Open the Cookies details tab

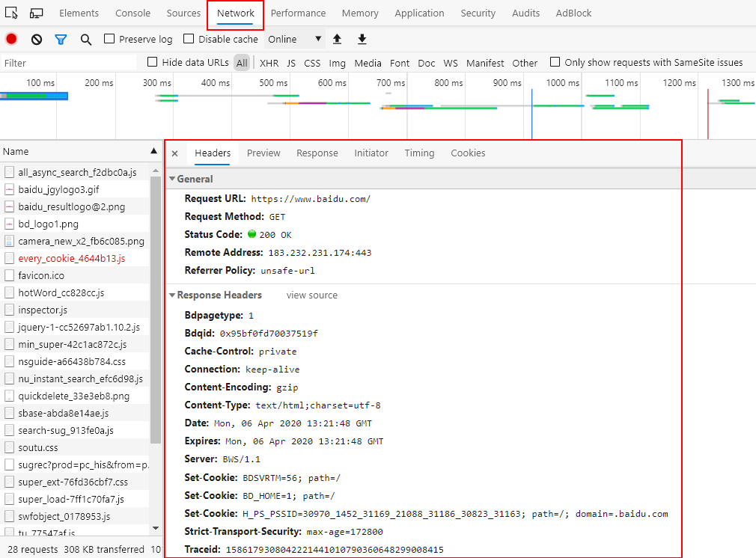pos(468,153)
